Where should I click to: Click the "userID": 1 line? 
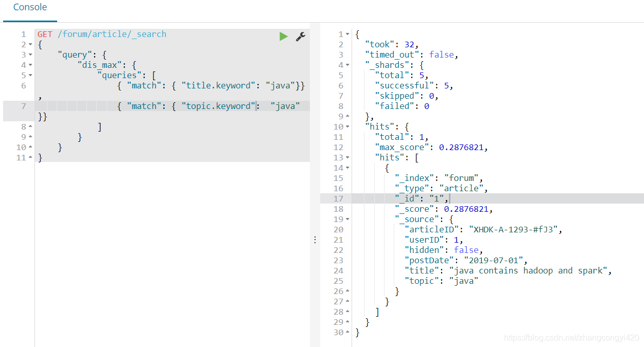pos(434,240)
